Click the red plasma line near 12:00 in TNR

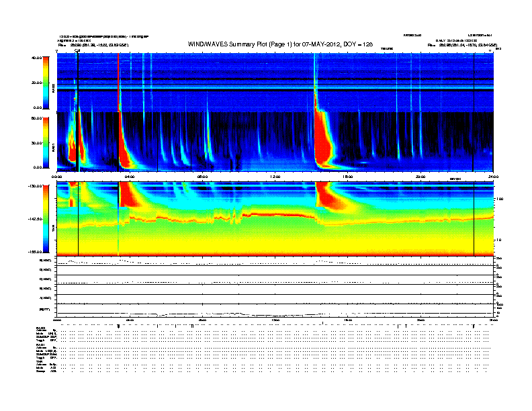[275, 215]
